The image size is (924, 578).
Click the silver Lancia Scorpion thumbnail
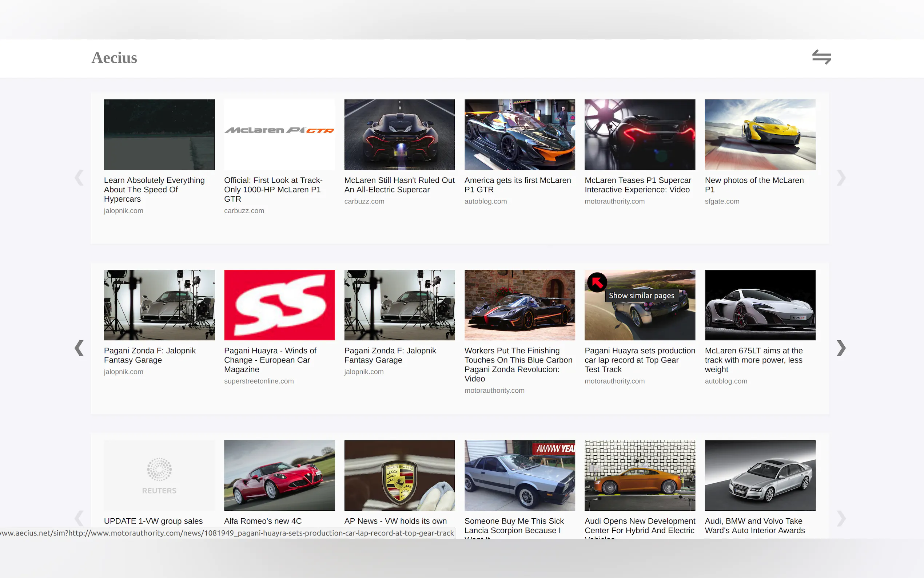pos(519,476)
